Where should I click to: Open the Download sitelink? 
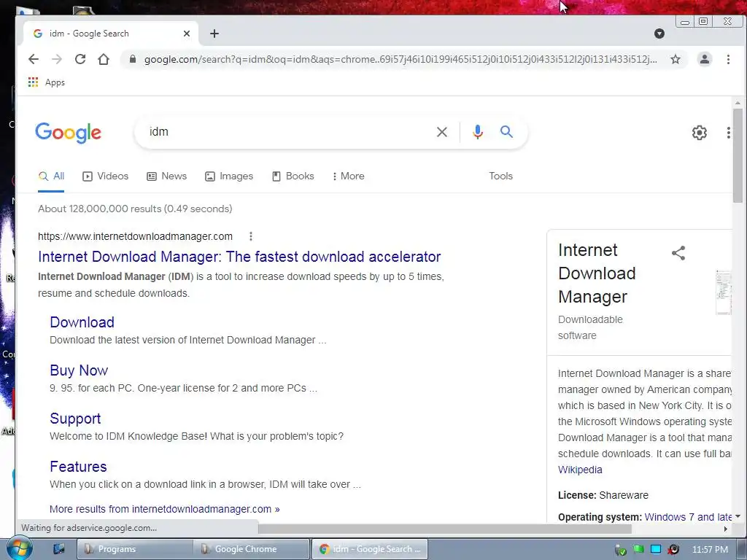click(82, 322)
